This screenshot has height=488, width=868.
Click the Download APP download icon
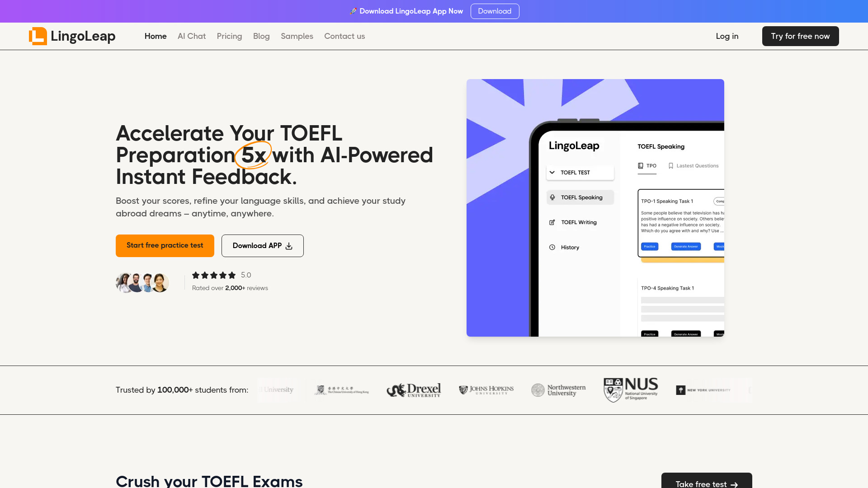(x=288, y=245)
